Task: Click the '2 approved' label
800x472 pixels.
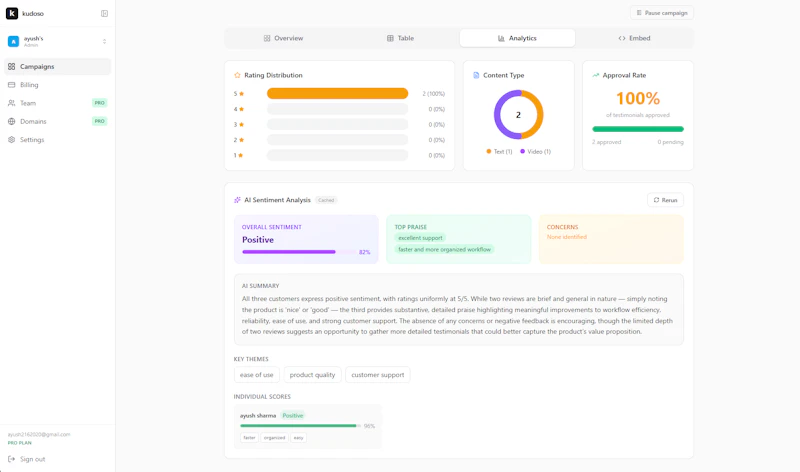Action: click(607, 142)
